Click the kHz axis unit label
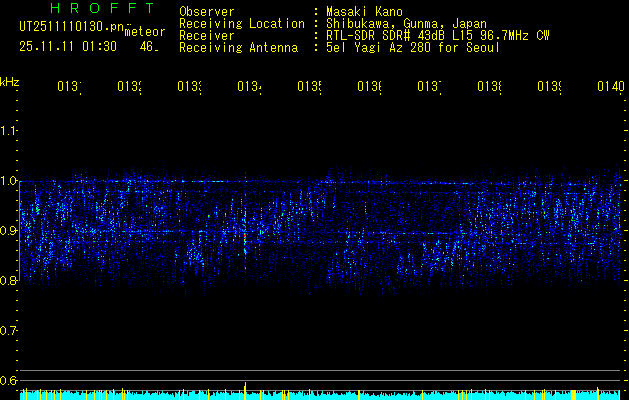629x400 pixels. 10,82
